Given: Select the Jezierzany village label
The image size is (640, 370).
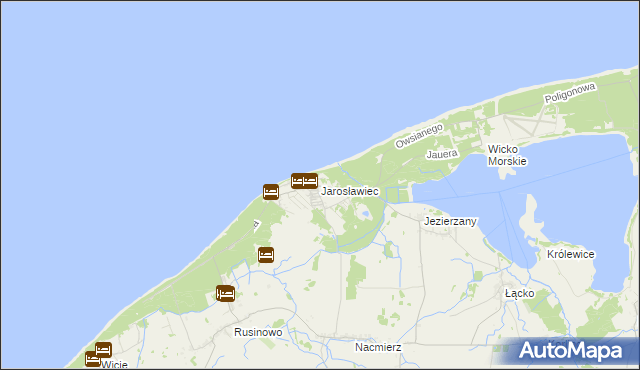Looking at the screenshot, I should [450, 222].
